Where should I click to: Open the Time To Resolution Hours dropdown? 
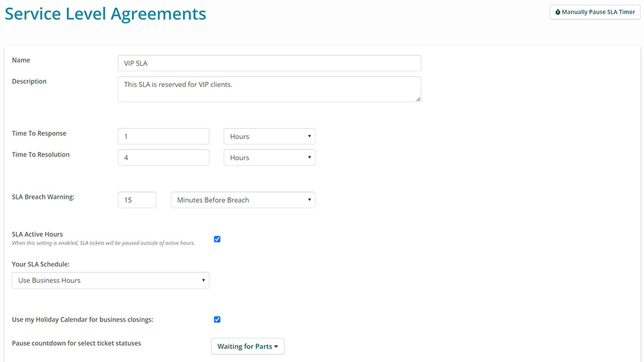coord(269,158)
